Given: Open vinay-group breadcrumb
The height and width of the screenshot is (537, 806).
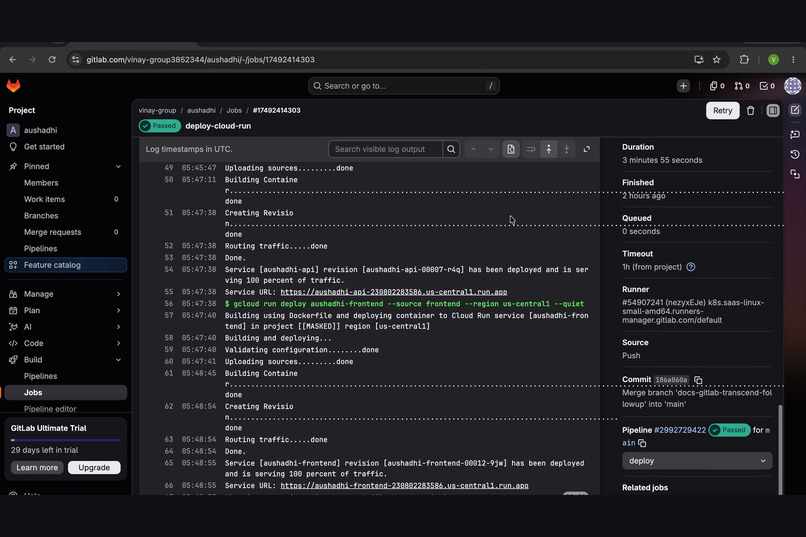Looking at the screenshot, I should point(157,110).
